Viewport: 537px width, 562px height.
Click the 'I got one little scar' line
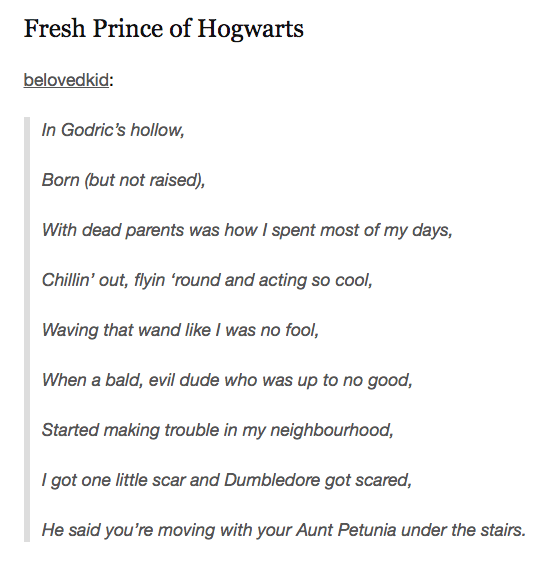coord(227,480)
